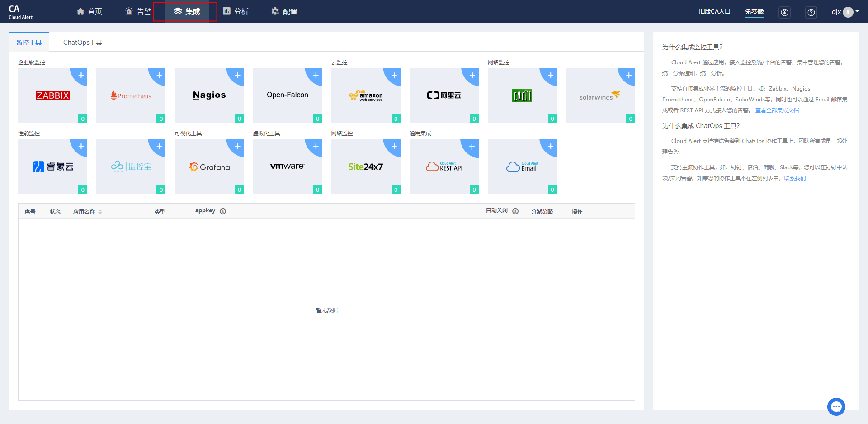Open the billing yen icon
This screenshot has width=868, height=424.
[x=784, y=12]
